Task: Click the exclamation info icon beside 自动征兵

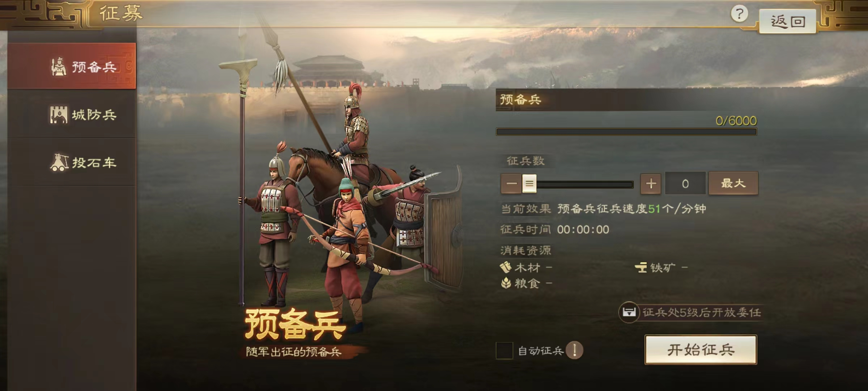Action: coord(574,350)
